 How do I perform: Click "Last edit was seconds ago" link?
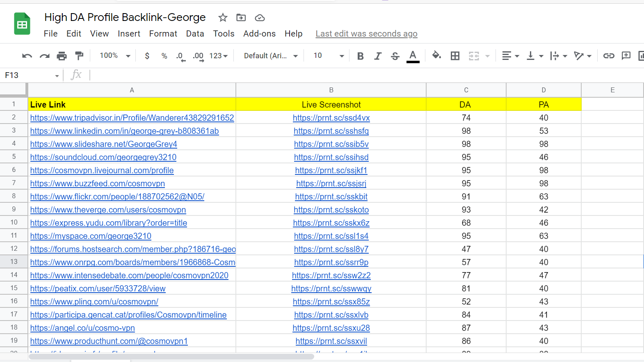click(366, 34)
